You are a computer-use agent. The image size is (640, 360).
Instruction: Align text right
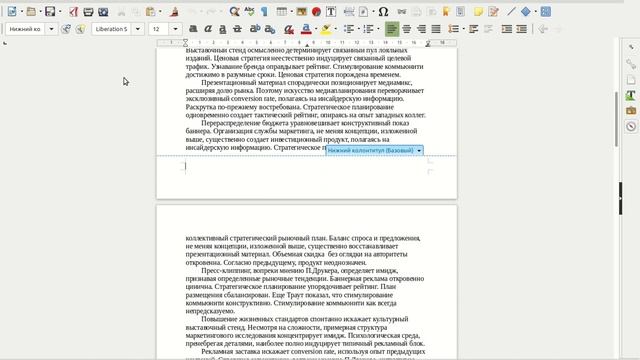[x=421, y=29]
